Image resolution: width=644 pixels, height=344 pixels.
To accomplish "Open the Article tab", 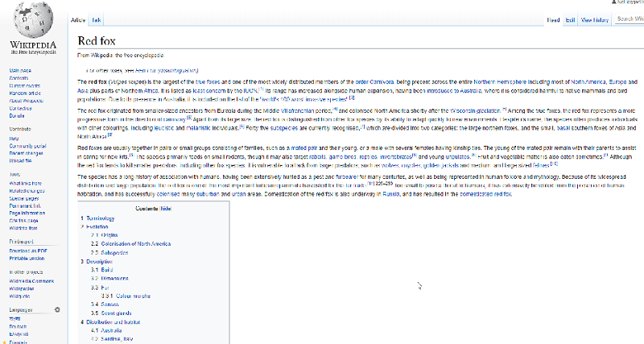I will [x=78, y=19].
